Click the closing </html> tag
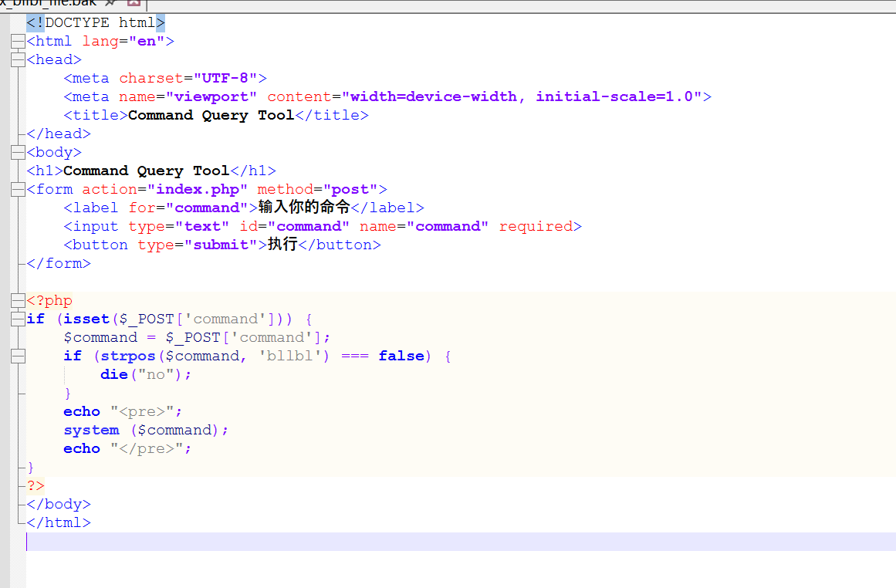Image resolution: width=896 pixels, height=588 pixels. (59, 523)
